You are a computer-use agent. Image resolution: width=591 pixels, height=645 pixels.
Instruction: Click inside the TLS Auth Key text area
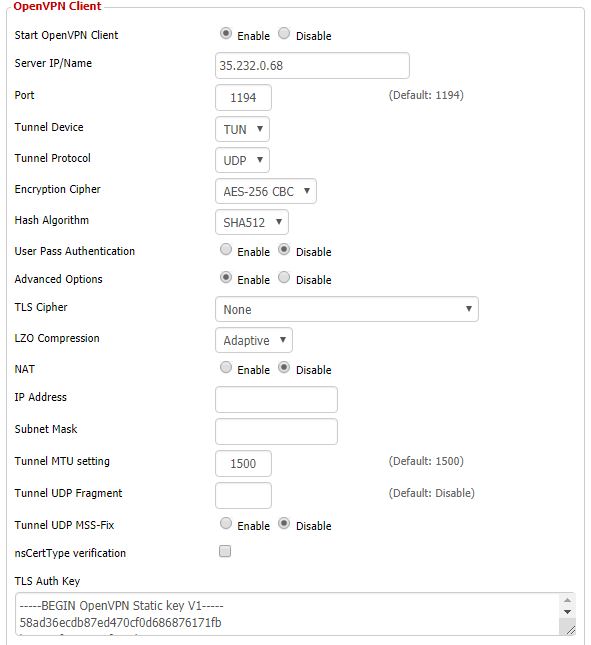pyautogui.click(x=288, y=614)
